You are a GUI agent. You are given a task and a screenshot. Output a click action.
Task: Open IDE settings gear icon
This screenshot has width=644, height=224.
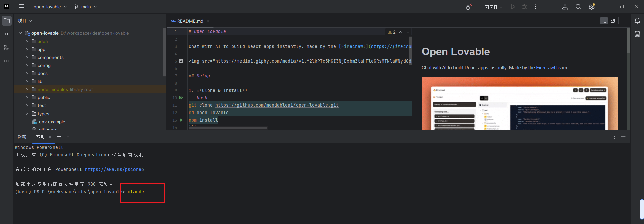pos(592,7)
